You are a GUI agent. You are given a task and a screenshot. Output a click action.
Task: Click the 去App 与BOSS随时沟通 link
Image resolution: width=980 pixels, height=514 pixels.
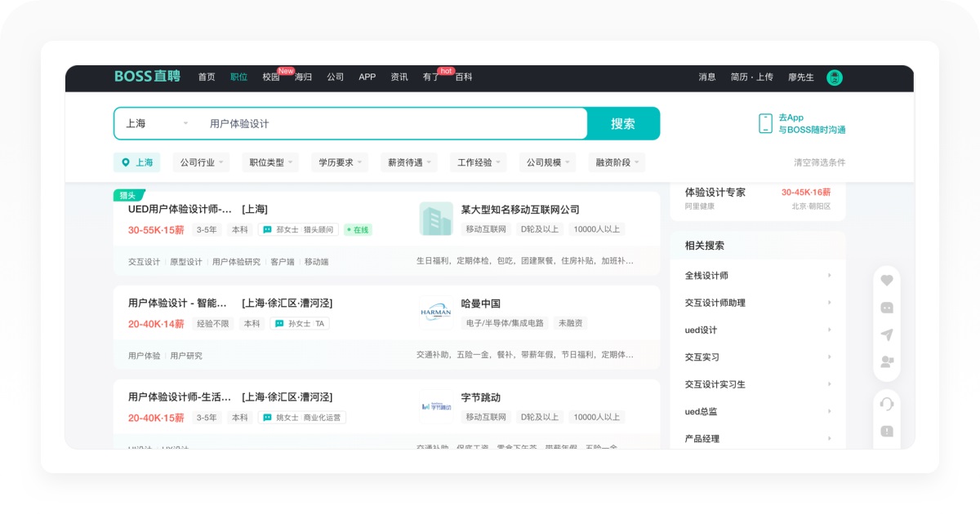click(x=812, y=123)
